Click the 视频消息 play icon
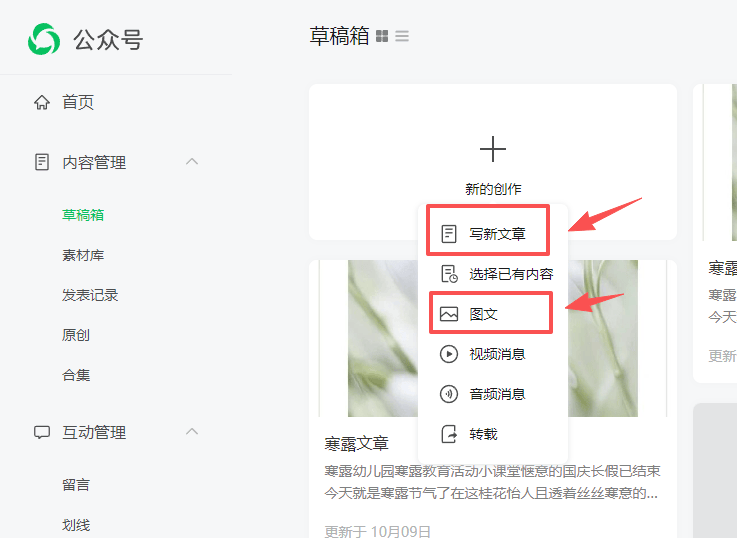 coord(449,354)
